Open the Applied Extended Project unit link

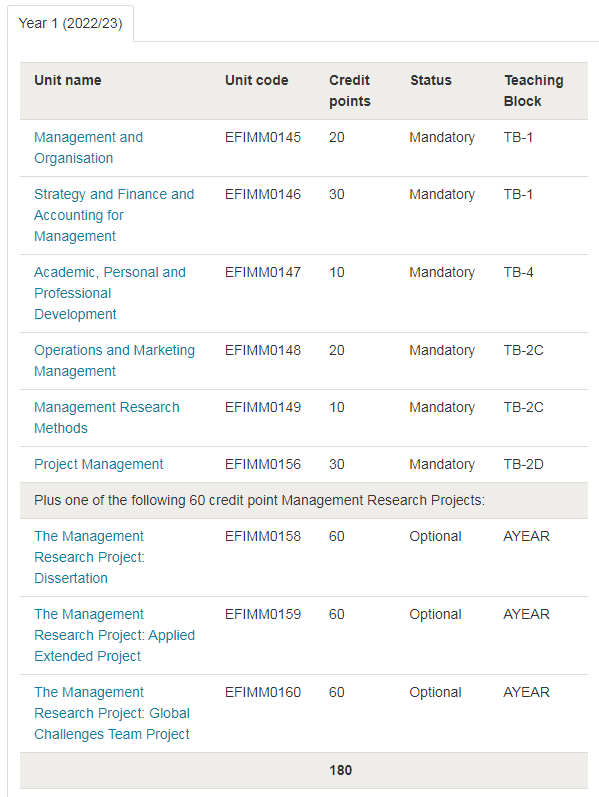pos(114,635)
